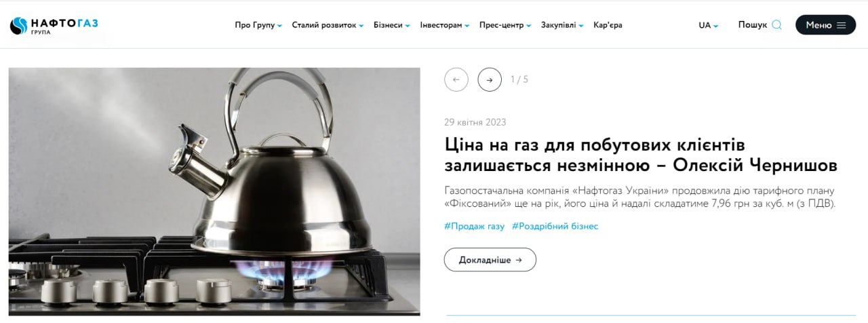Click the Naftogaz Group logo
The height and width of the screenshot is (323, 868).
pos(54,26)
